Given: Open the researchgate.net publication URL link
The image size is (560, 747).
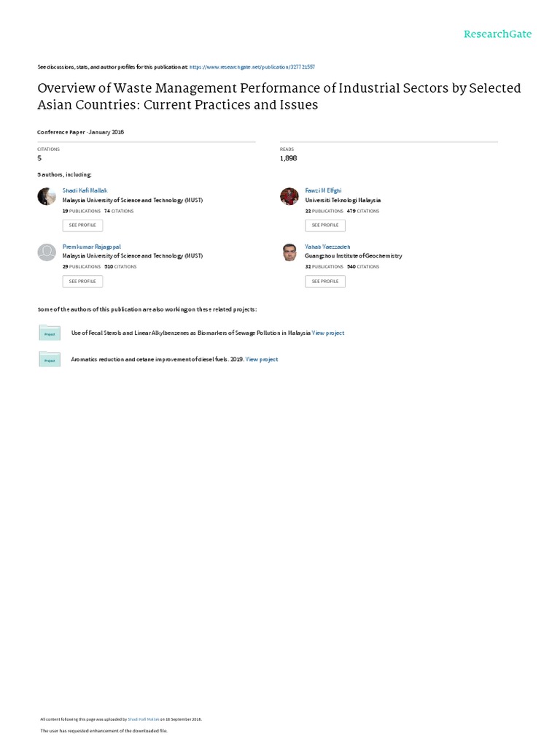Looking at the screenshot, I should coord(252,67).
